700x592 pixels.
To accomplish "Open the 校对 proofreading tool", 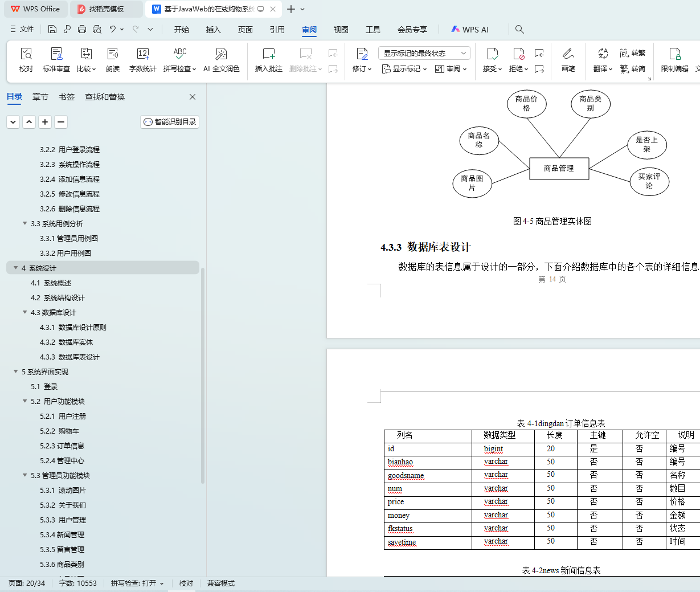I will coord(26,60).
